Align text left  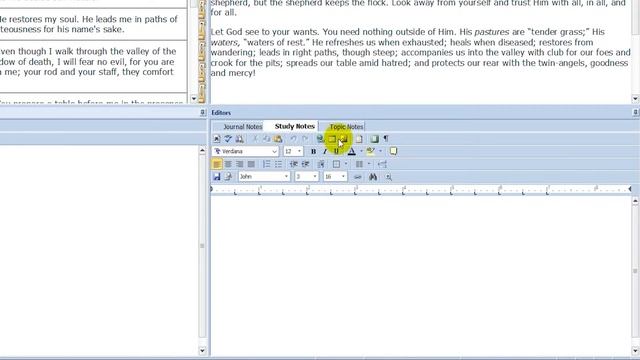coord(217,164)
